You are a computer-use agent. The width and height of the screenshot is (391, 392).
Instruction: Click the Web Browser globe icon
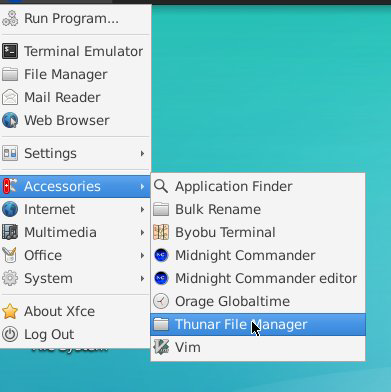10,120
